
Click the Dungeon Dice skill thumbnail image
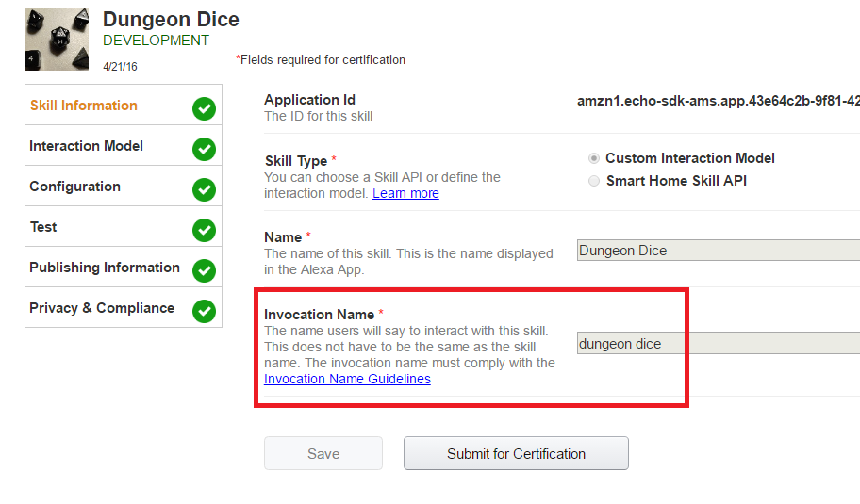(57, 39)
